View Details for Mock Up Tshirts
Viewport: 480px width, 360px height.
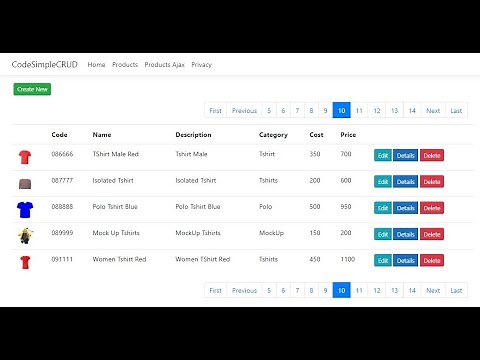click(405, 234)
